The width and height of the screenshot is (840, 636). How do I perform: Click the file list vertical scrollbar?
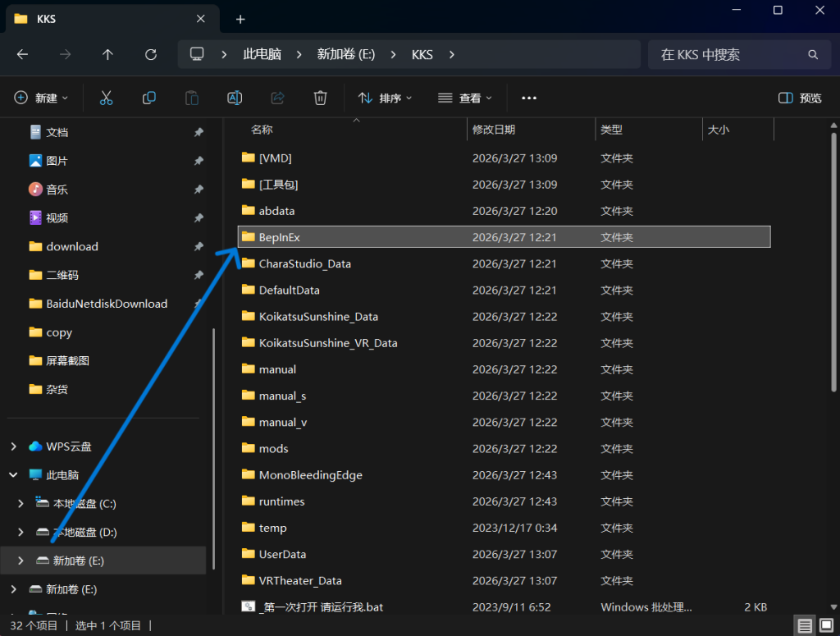click(833, 263)
